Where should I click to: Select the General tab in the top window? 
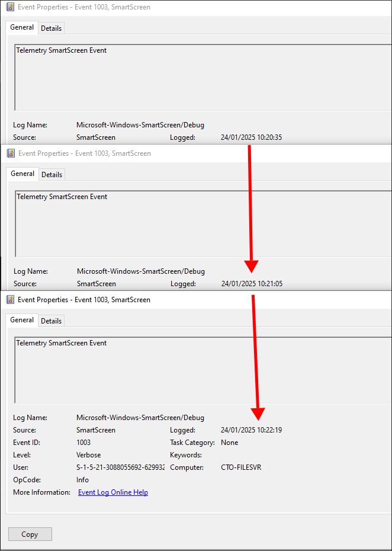click(22, 27)
